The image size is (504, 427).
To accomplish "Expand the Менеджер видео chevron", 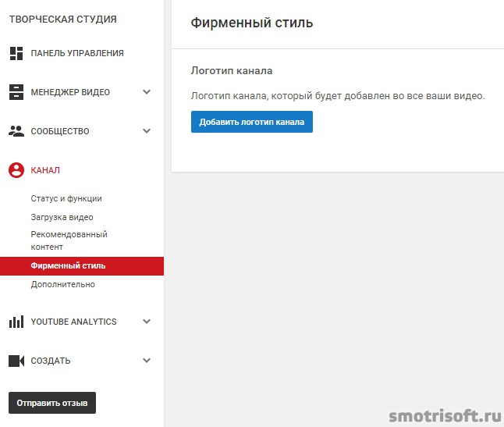I will pyautogui.click(x=147, y=92).
